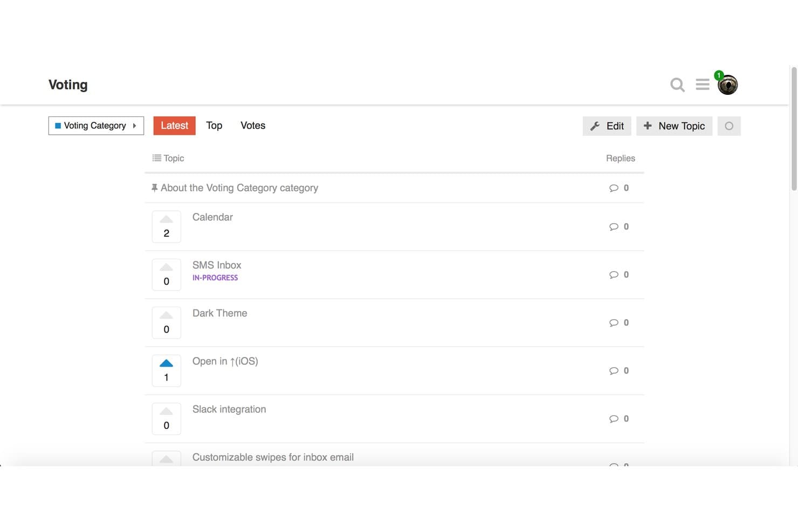
Task: Open the Slack integration topic
Action: (229, 409)
